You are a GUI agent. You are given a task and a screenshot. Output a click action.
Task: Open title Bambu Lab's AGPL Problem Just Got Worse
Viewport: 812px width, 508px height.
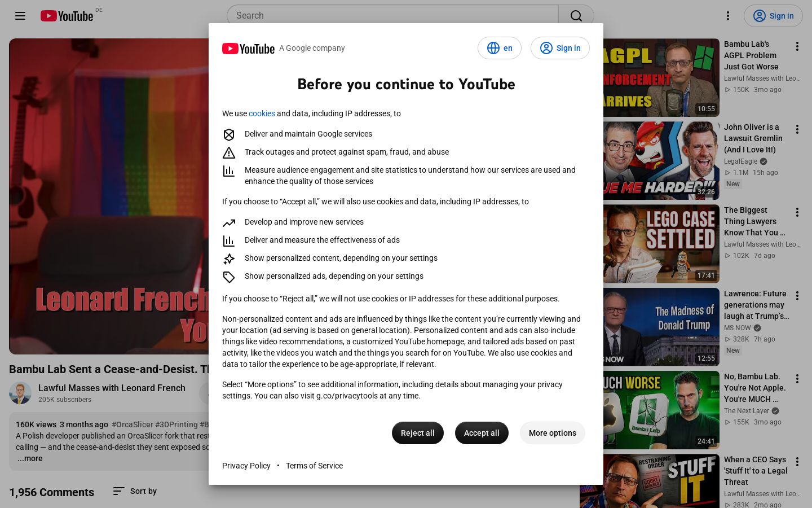click(x=751, y=55)
